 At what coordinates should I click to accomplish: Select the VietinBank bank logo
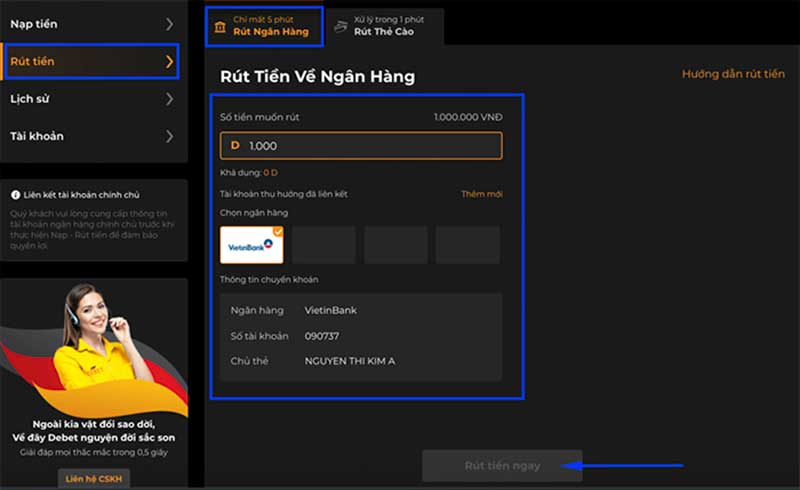pyautogui.click(x=252, y=245)
